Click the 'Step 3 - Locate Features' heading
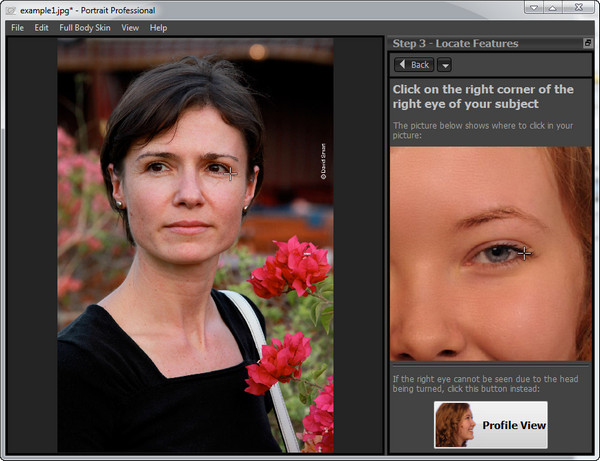 455,44
